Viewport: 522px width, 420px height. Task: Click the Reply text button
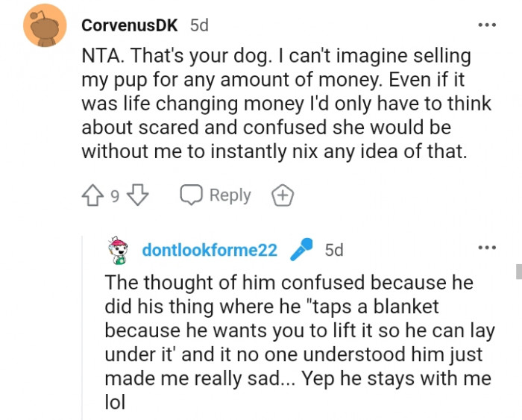[x=230, y=195]
